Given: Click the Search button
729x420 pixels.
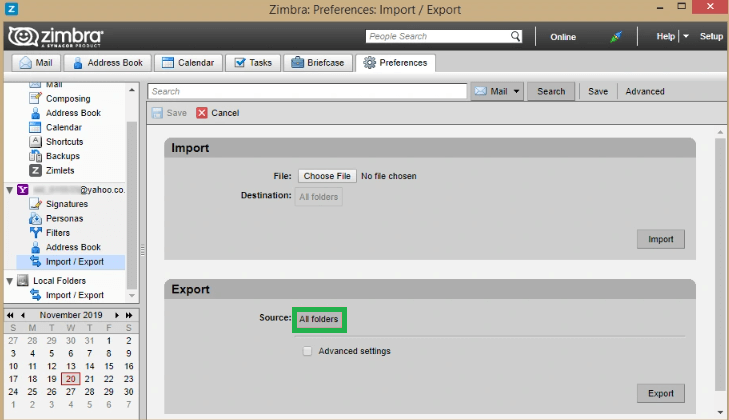Looking at the screenshot, I should 551,92.
